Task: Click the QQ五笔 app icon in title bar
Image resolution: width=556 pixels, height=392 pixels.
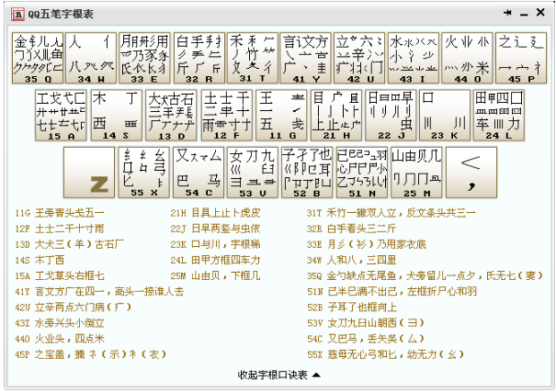Action: click(17, 14)
